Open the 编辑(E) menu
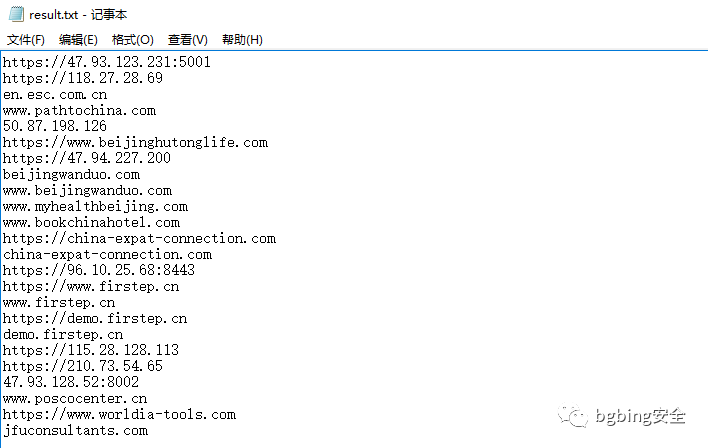 point(78,40)
